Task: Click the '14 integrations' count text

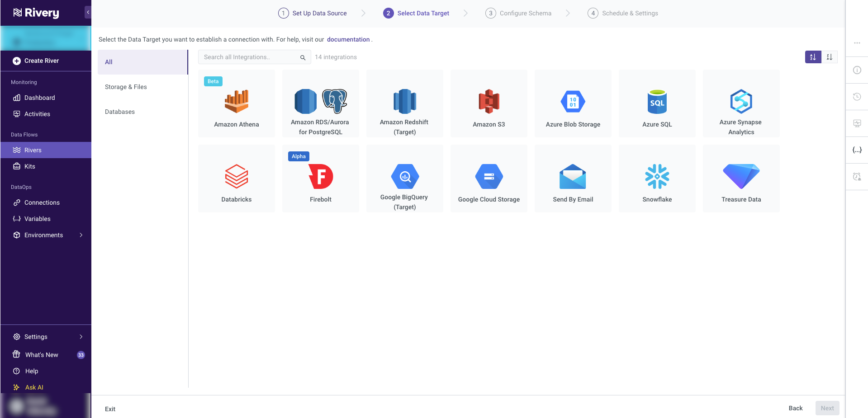Action: click(x=336, y=57)
